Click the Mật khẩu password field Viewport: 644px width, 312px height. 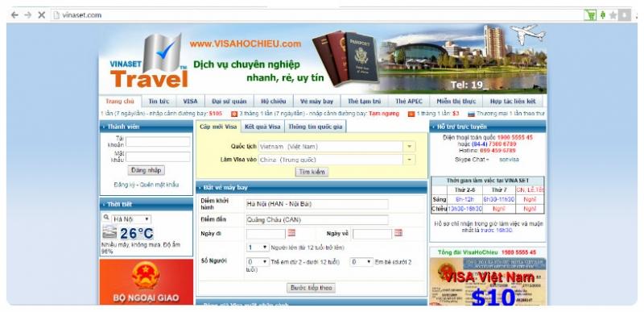tap(158, 156)
